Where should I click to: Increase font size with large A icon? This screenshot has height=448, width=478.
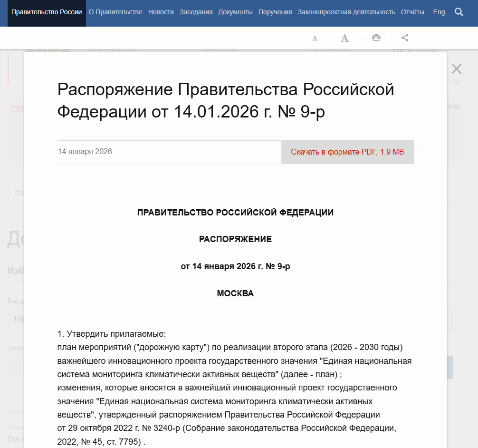pos(345,38)
